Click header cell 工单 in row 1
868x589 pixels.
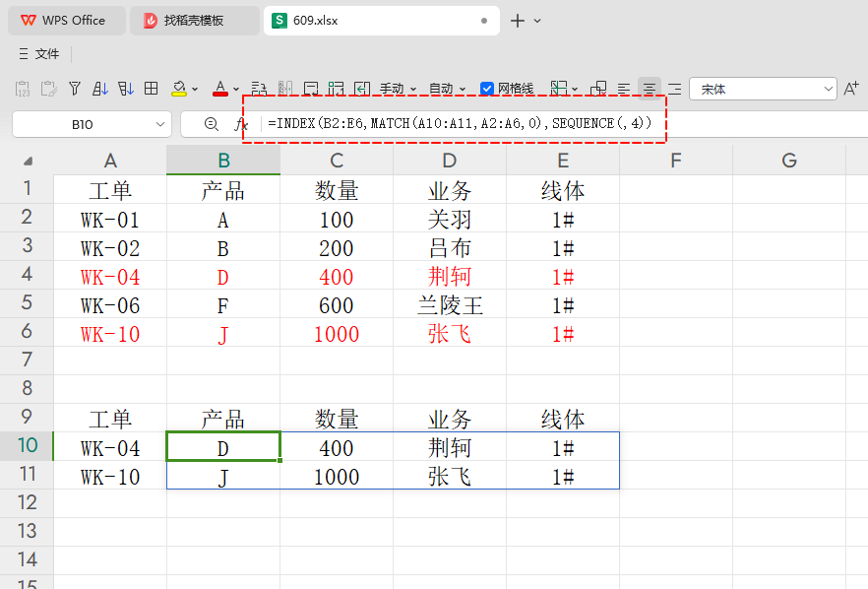coord(110,191)
